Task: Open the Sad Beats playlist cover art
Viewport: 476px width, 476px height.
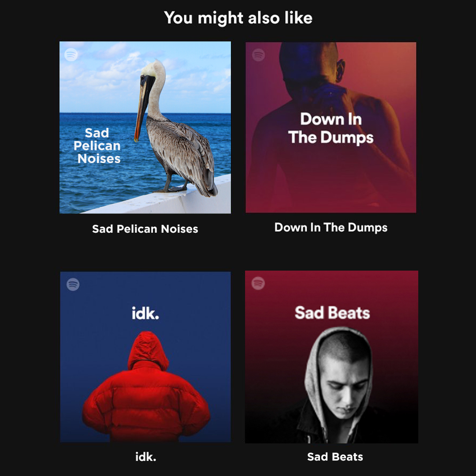Action: click(331, 357)
